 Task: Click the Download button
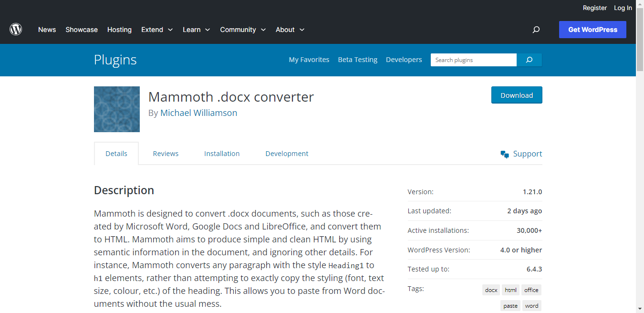tap(517, 95)
